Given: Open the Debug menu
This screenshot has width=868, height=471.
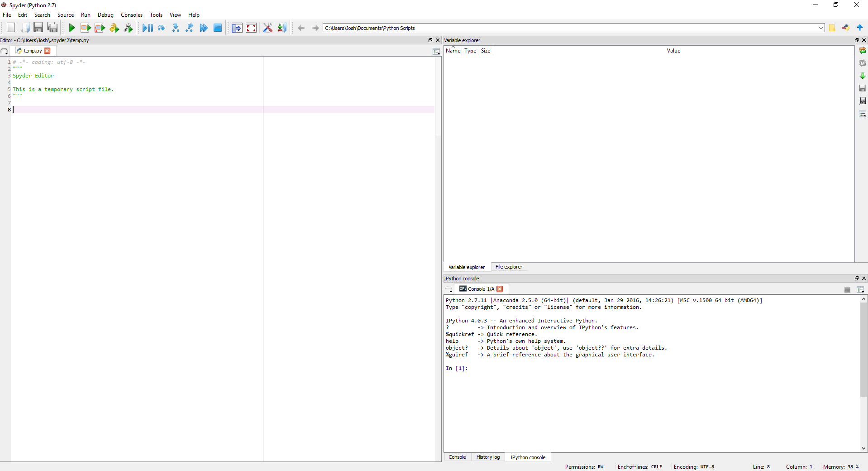Looking at the screenshot, I should 105,15.
